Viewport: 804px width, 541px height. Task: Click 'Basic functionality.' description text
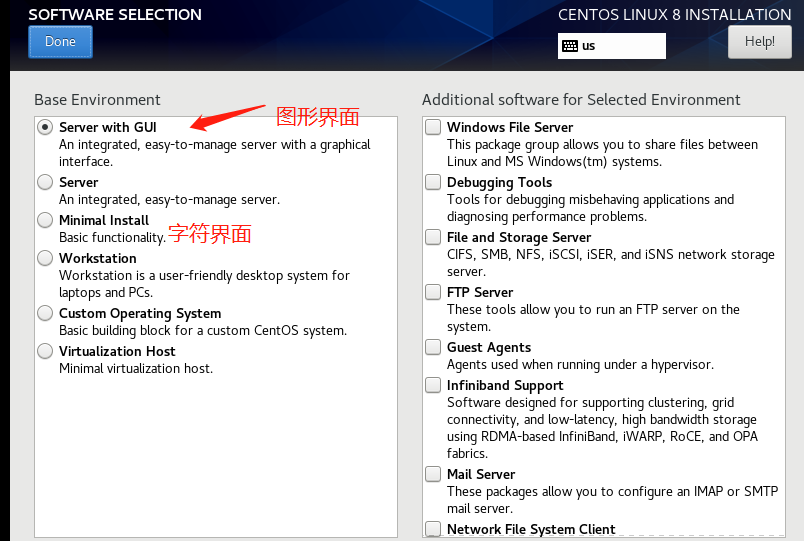112,237
